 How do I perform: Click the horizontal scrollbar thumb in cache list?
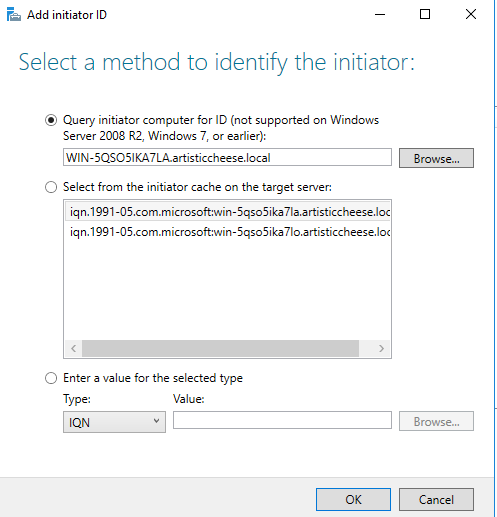(x=220, y=349)
